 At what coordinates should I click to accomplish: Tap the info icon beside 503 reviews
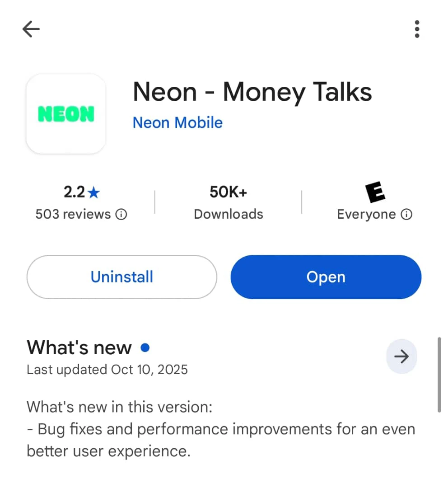coord(121,214)
